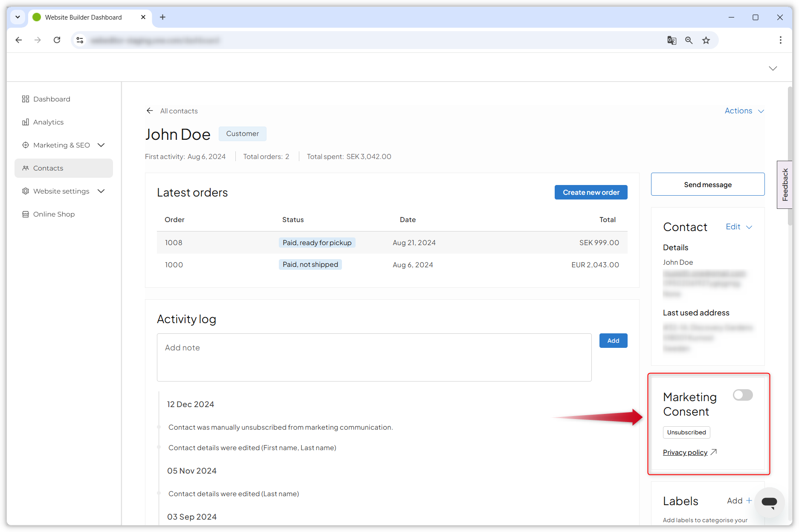The height and width of the screenshot is (532, 799).
Task: Open the Actions dropdown
Action: click(x=744, y=111)
